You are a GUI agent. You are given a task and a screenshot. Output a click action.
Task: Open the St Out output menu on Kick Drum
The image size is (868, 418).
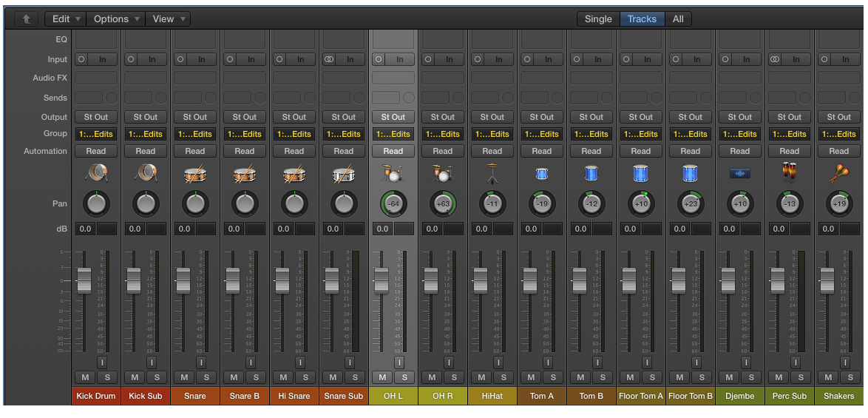(96, 117)
